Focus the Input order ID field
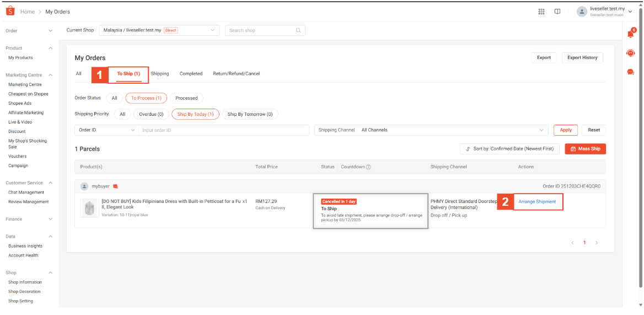Image resolution: width=644 pixels, height=315 pixels. [223, 130]
